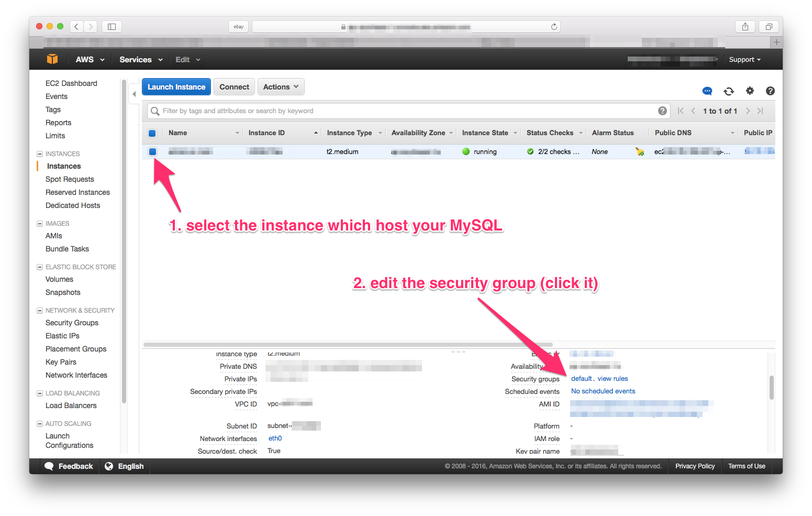
Task: Collapse the AUTO SCALING section
Action: click(x=40, y=424)
